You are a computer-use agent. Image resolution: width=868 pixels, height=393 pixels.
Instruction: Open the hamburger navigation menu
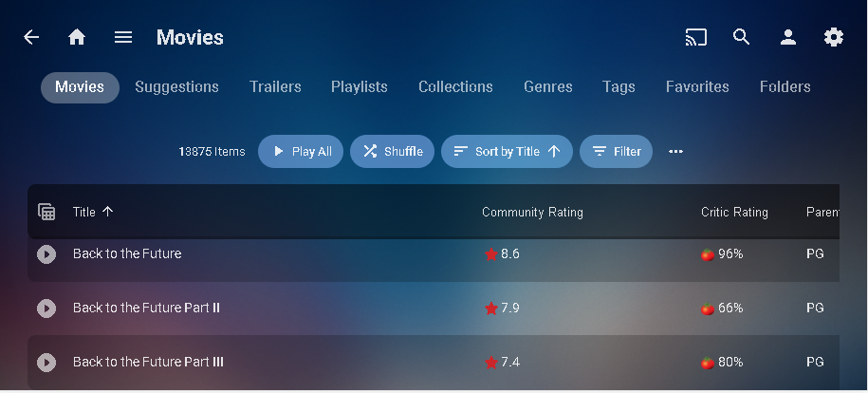tap(123, 37)
